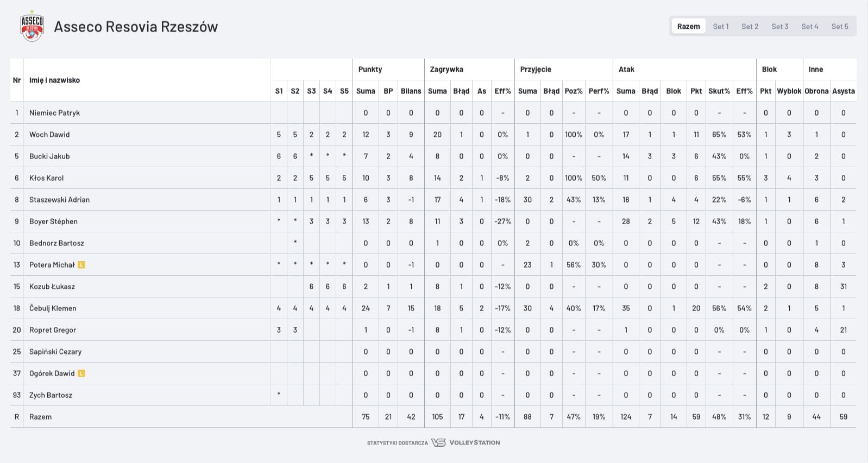Click the Skut% attack column header
Image resolution: width=868 pixels, height=463 pixels.
click(719, 91)
